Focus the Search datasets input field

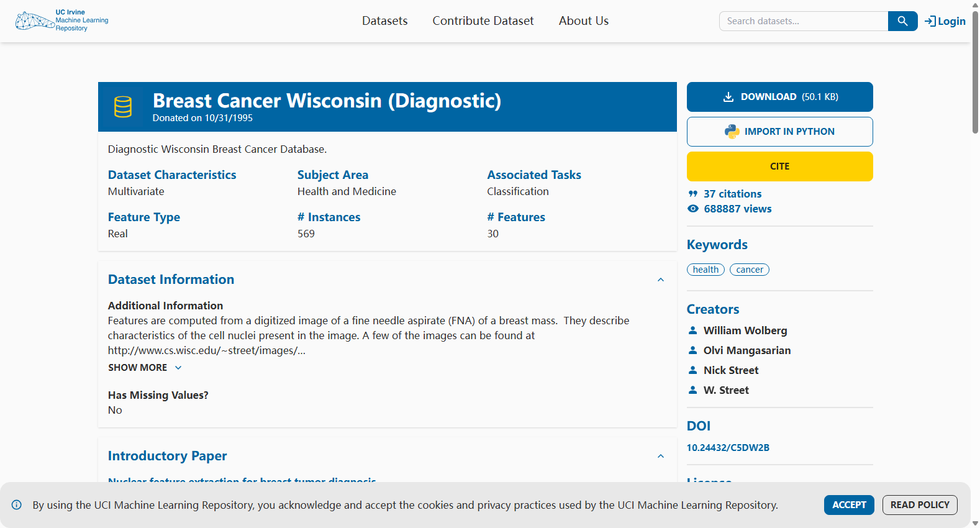tap(804, 21)
